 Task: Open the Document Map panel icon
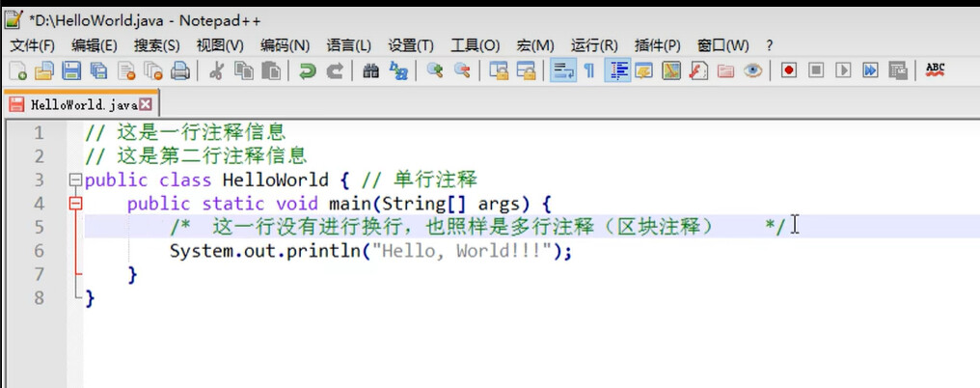pos(670,70)
